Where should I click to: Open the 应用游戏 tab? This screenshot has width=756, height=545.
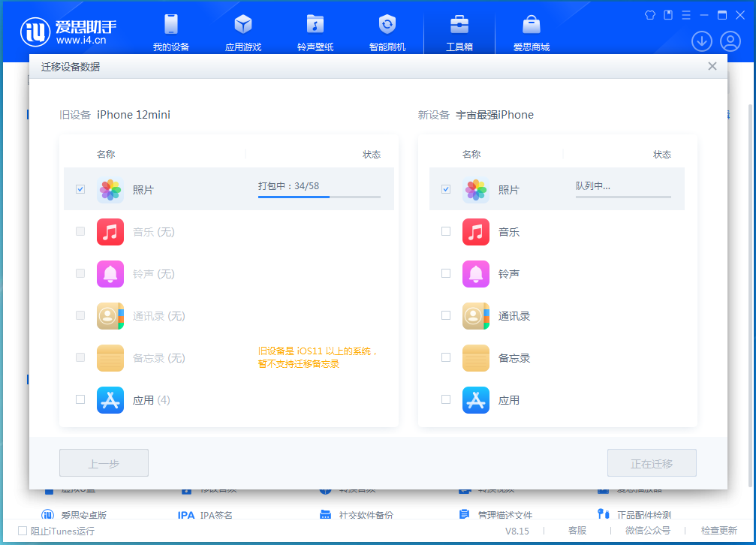243,33
